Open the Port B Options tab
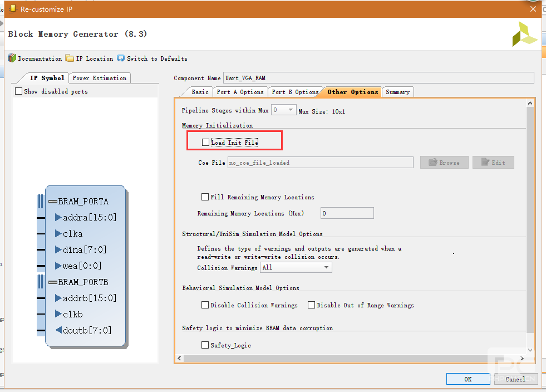This screenshot has width=546, height=392. tap(296, 92)
